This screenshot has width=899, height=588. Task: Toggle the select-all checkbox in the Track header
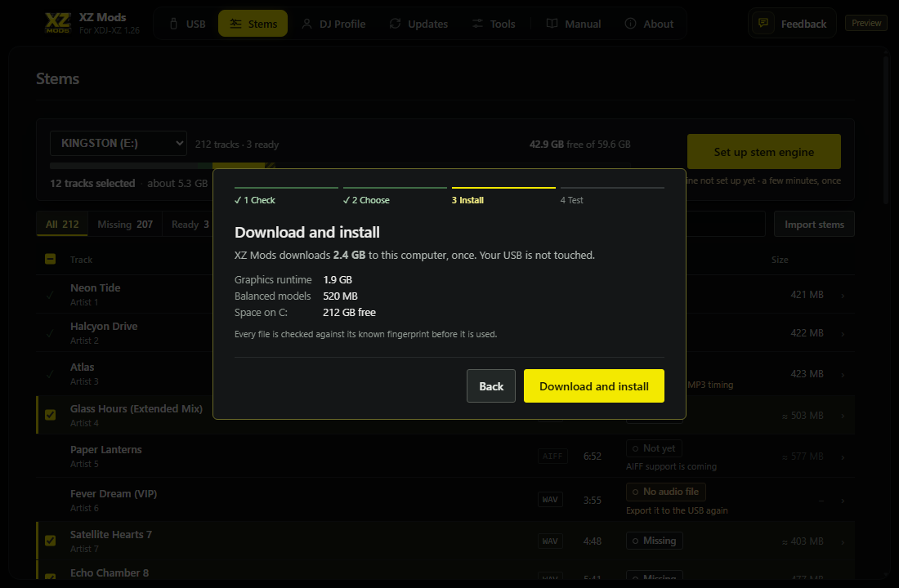click(x=51, y=259)
